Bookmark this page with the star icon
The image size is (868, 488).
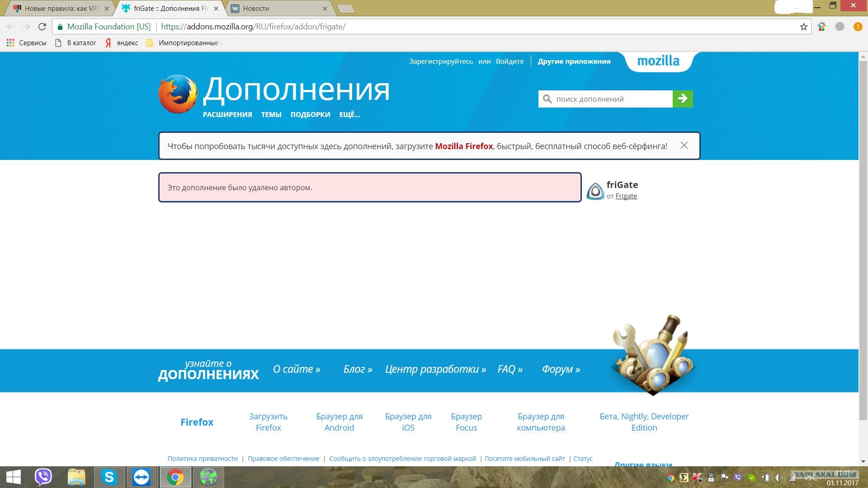[x=803, y=27]
